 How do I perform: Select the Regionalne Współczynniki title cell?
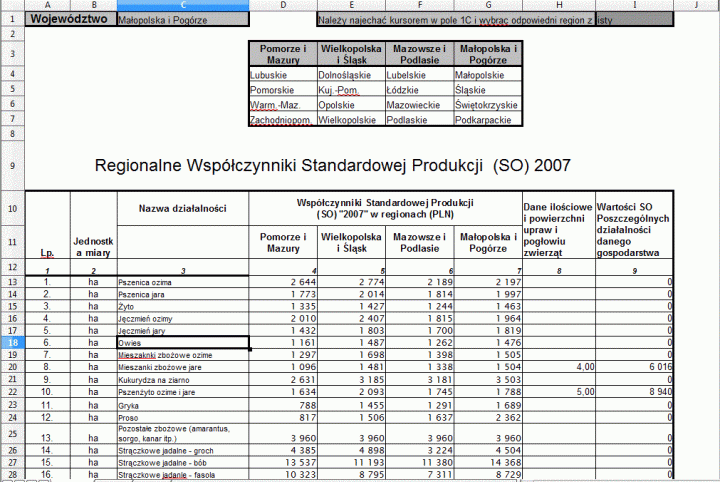[x=332, y=164]
